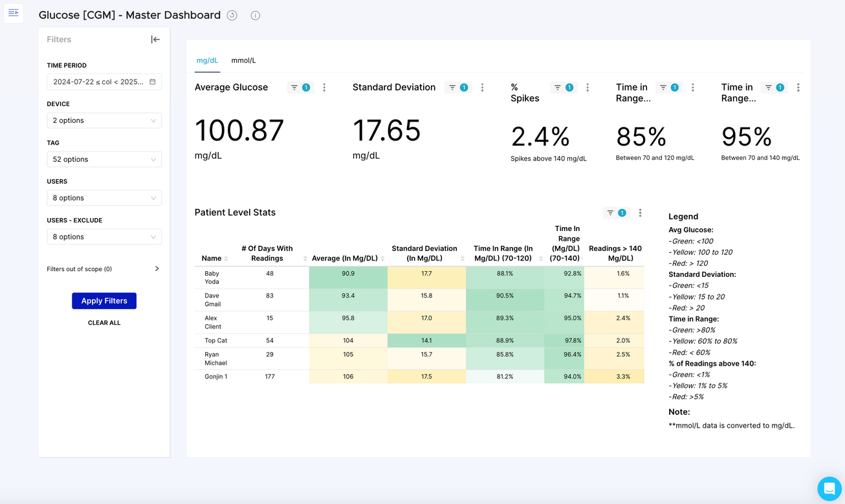845x504 pixels.
Task: Open the Tag dropdown with 52 options
Action: tap(104, 159)
